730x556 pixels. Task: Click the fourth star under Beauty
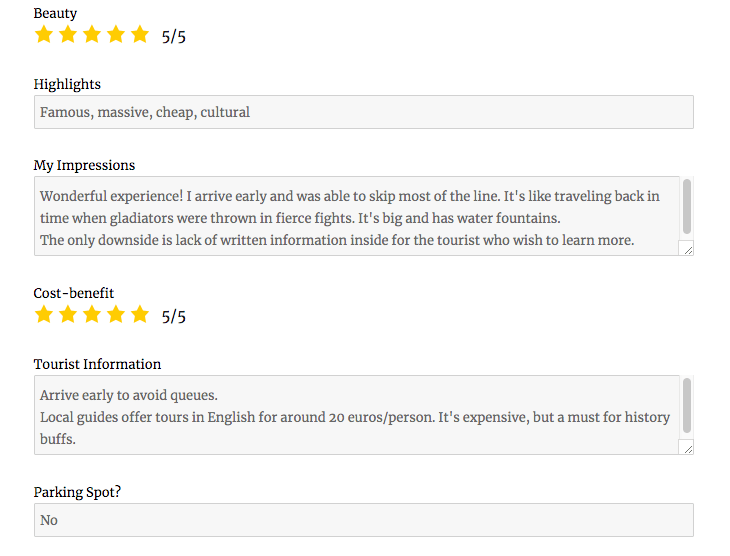(115, 35)
